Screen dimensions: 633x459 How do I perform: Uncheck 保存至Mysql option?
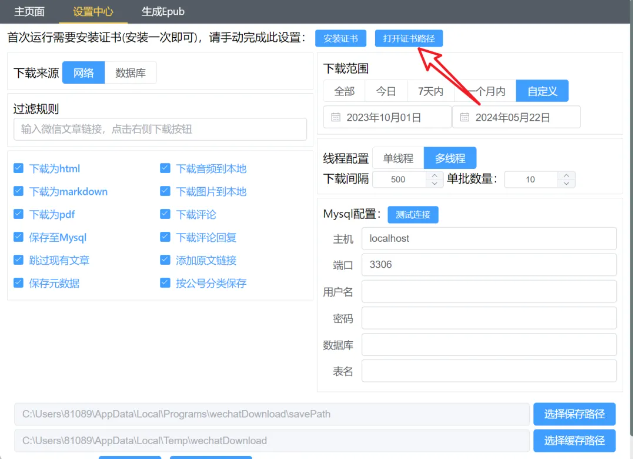(x=19, y=238)
